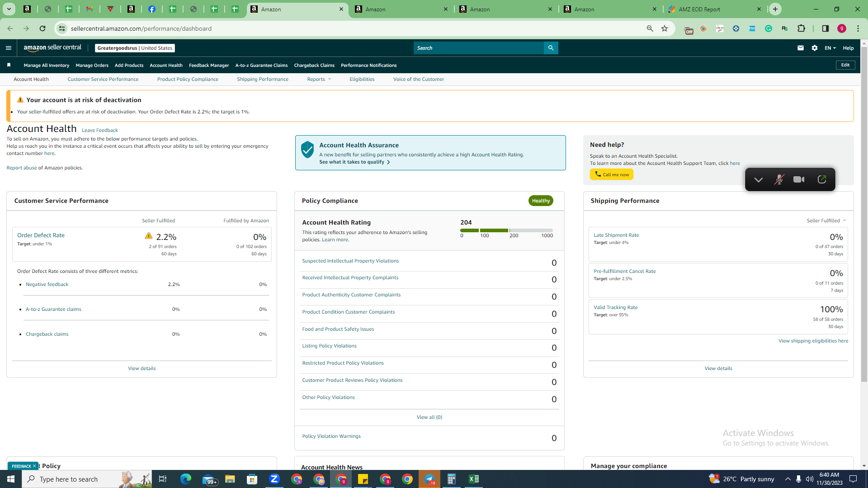Click the Report abuse link
This screenshot has width=868, height=488.
(x=22, y=168)
